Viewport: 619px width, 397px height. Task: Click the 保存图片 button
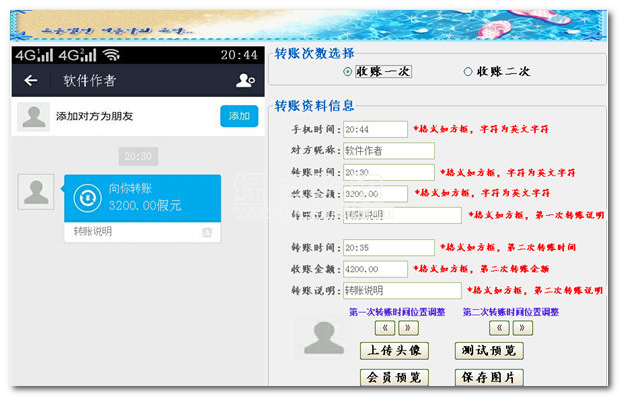coord(489,378)
